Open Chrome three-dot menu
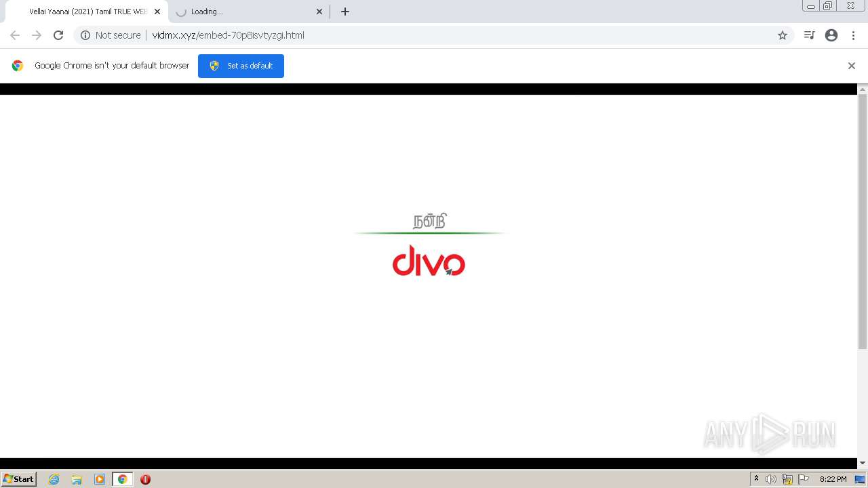 pyautogui.click(x=853, y=35)
